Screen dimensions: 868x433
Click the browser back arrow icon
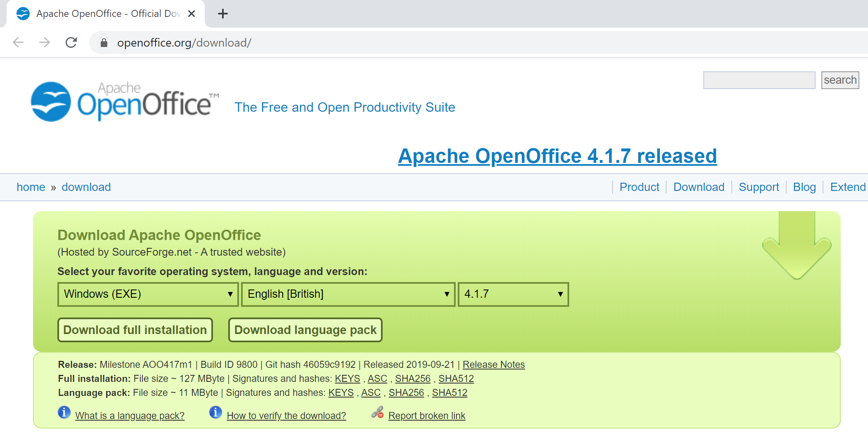[19, 42]
